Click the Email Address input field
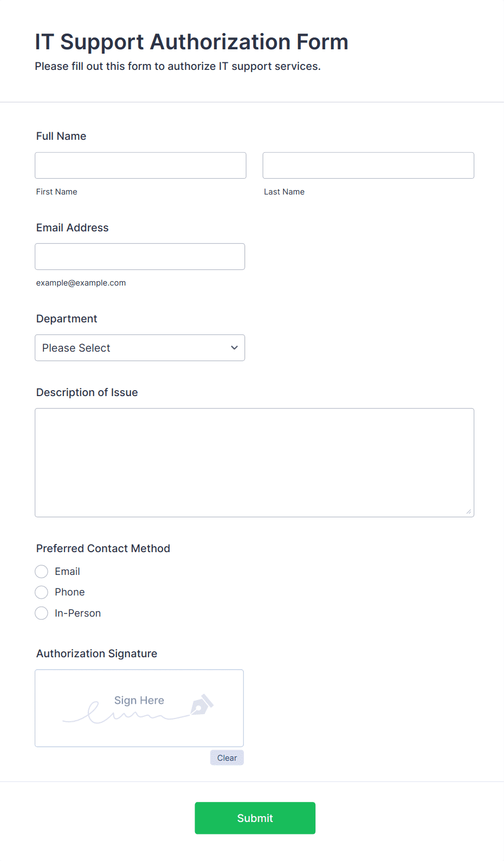The height and width of the screenshot is (861, 504). (140, 256)
